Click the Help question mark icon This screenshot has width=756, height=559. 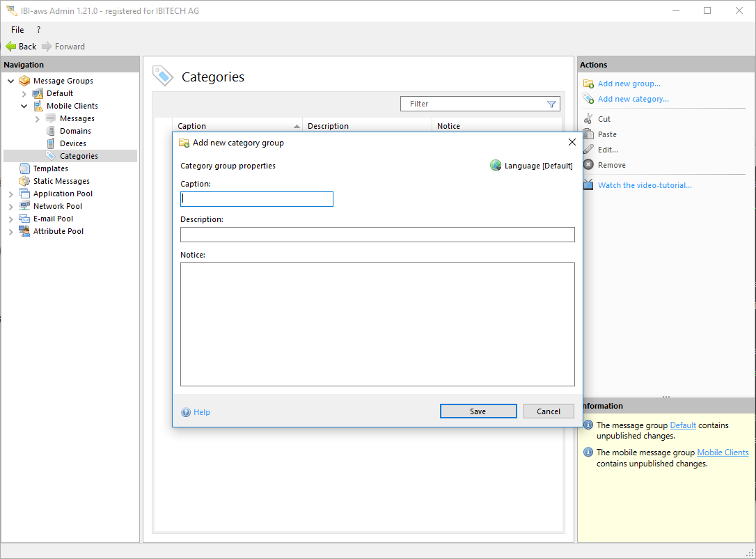click(186, 412)
